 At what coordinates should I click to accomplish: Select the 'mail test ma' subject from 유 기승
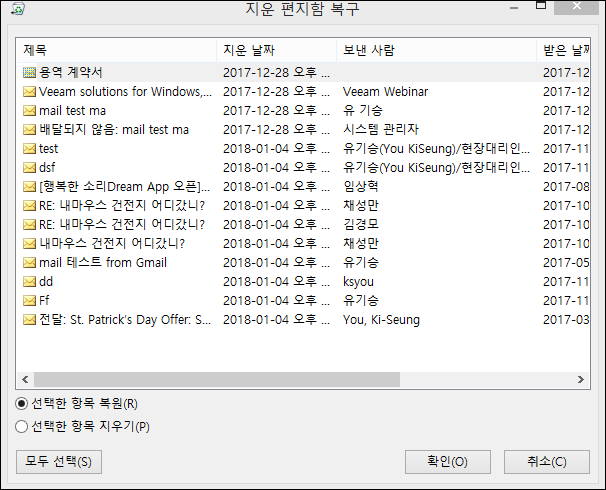click(72, 111)
